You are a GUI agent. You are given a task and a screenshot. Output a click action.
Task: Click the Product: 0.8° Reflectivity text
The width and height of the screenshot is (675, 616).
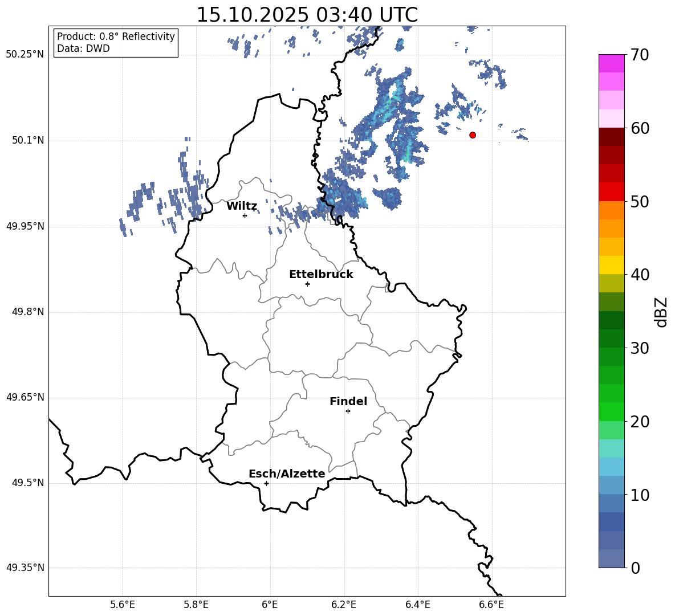coord(116,36)
